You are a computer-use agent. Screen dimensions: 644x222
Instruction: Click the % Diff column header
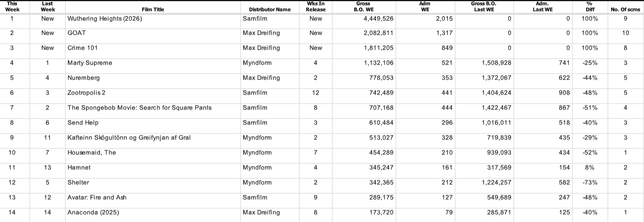coord(590,7)
